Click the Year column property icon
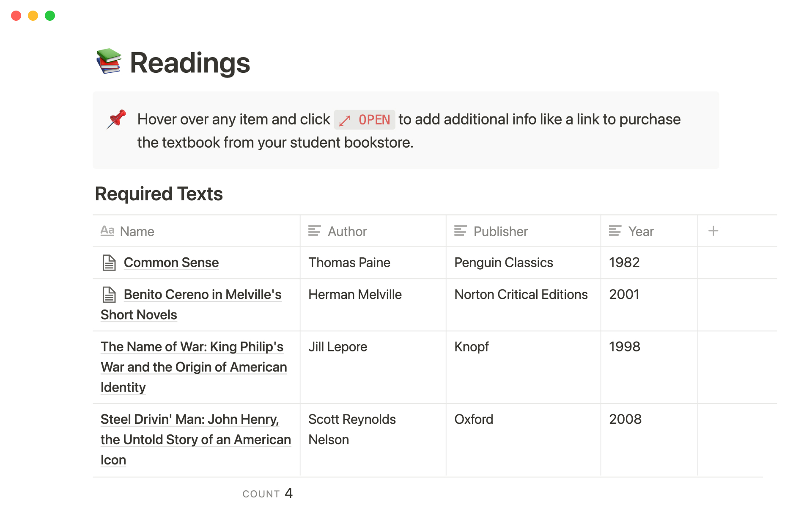The width and height of the screenshot is (812, 508). point(614,231)
